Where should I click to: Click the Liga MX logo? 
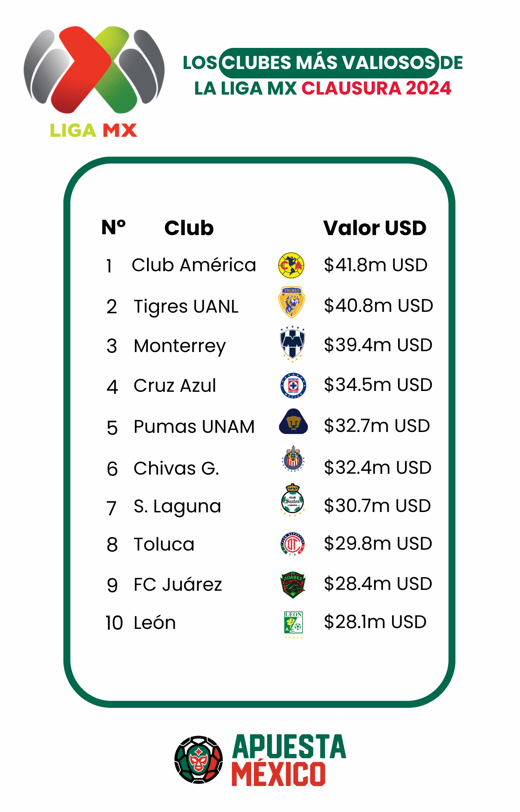click(94, 81)
